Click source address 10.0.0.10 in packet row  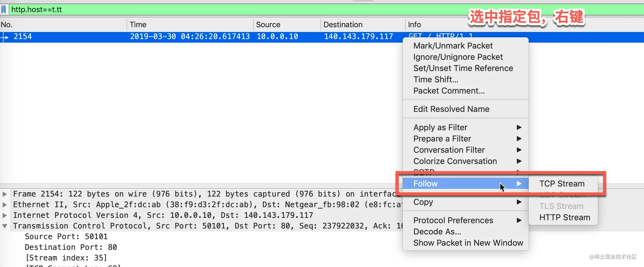[277, 36]
